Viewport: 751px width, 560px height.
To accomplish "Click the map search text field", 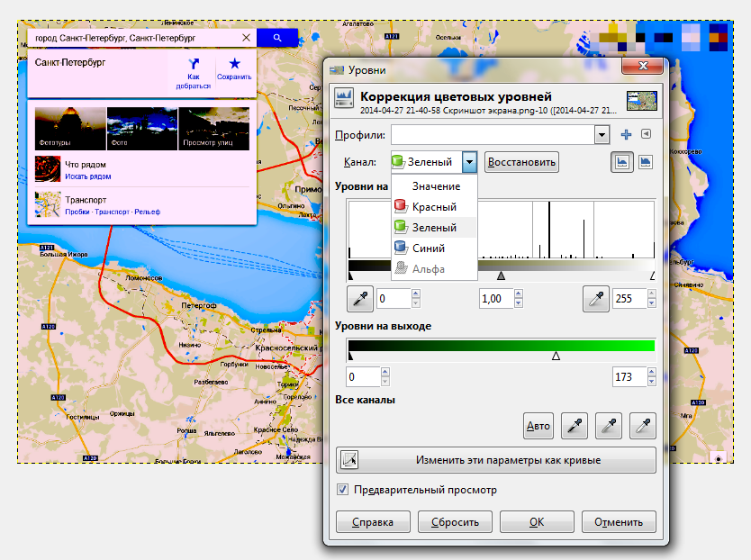I will [134, 38].
